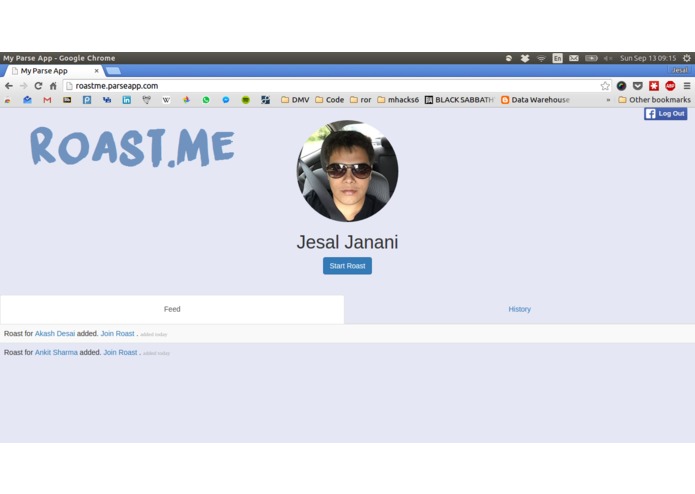Select the My Parse App browser tab
This screenshot has width=695, height=494.
click(x=53, y=71)
